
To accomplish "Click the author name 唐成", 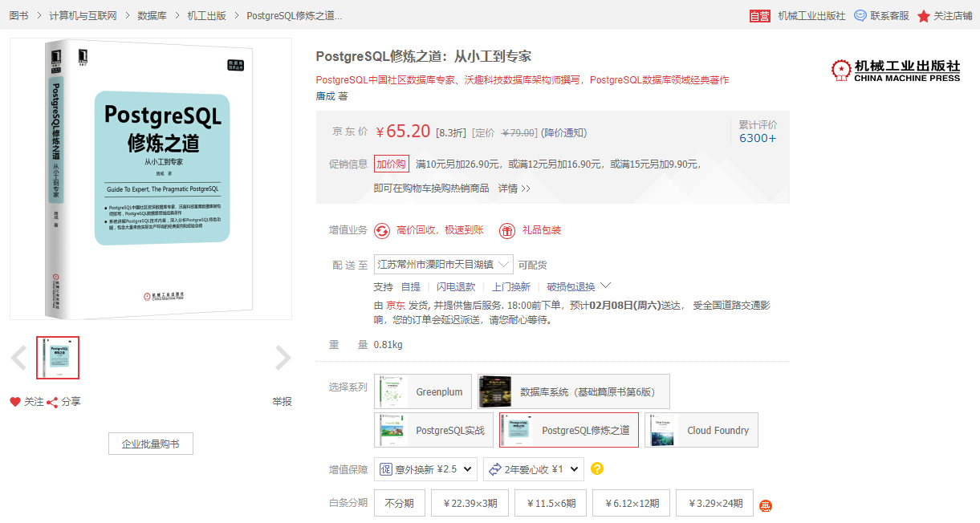I will [x=325, y=95].
